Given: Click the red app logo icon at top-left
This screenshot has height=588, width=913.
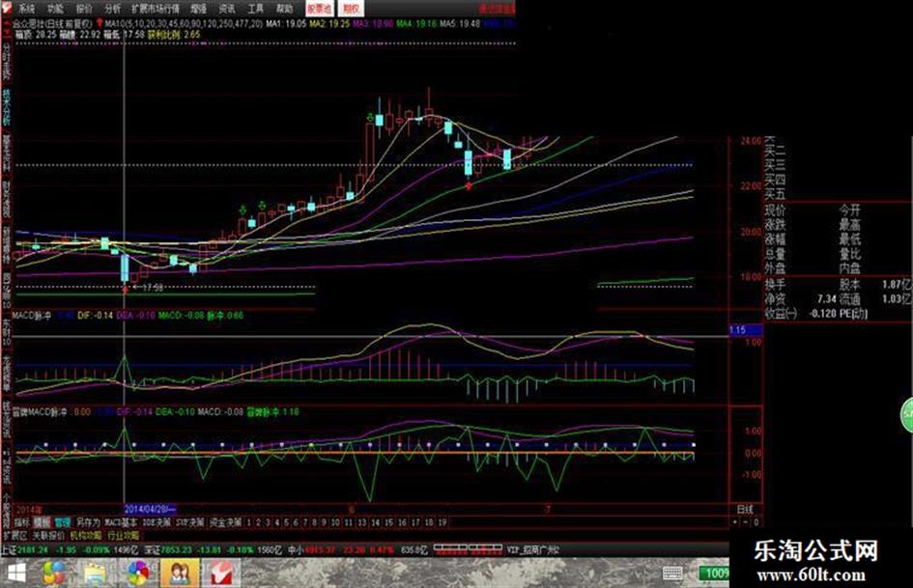Looking at the screenshot, I should 6,8.
